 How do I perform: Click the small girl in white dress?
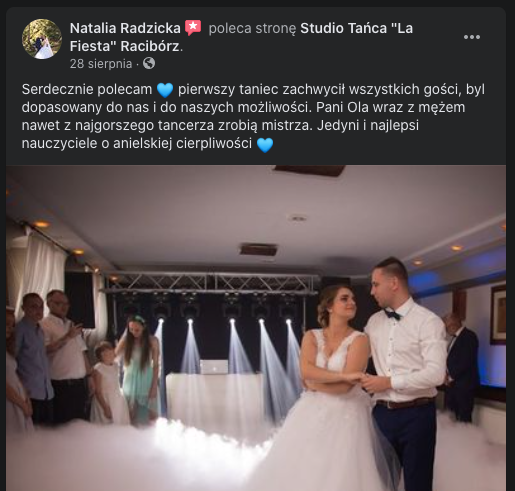click(107, 383)
